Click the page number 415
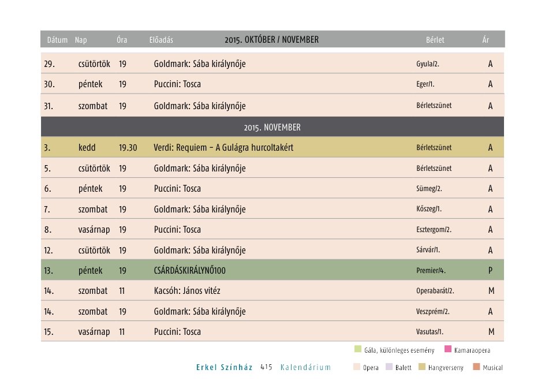545x392 pixels. click(266, 367)
